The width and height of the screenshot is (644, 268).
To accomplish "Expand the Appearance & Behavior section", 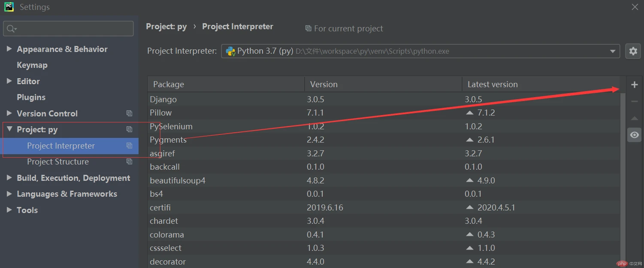I will (x=9, y=49).
